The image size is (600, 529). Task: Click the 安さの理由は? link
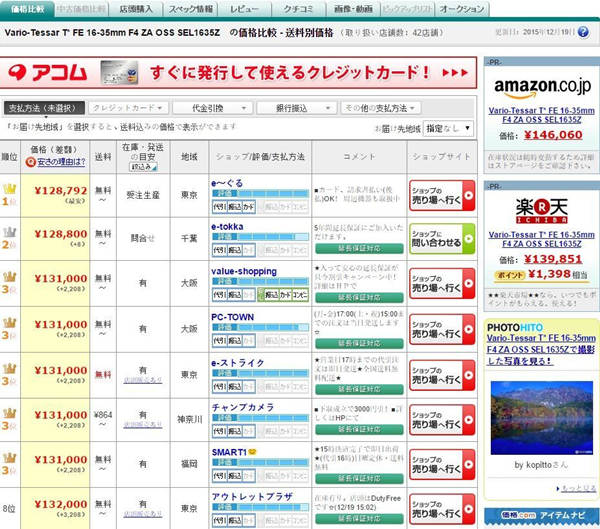point(61,162)
